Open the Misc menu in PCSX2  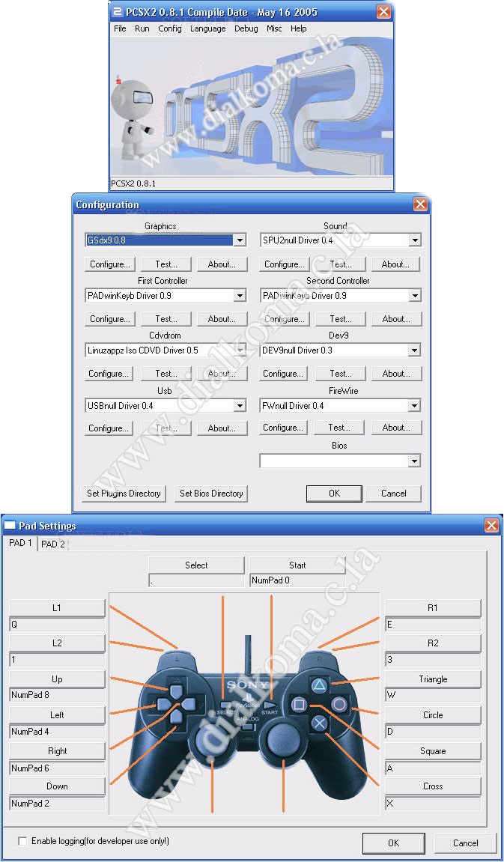point(274,28)
